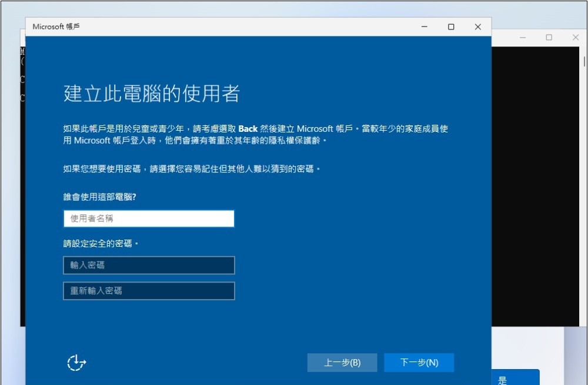Image resolution: width=588 pixels, height=385 pixels.
Task: Minimize the background console window
Action: tap(522, 38)
